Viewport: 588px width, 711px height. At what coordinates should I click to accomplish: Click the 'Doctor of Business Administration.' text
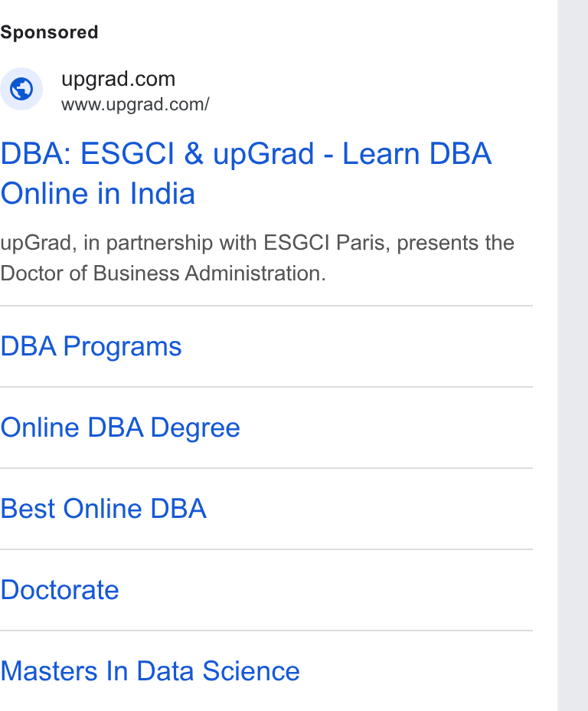[x=163, y=274]
